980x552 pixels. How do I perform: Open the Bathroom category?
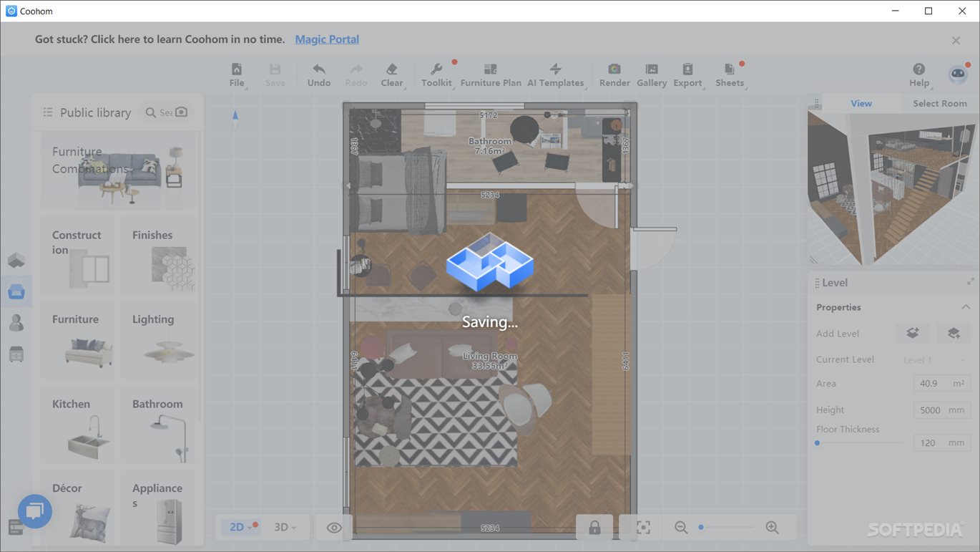158,425
